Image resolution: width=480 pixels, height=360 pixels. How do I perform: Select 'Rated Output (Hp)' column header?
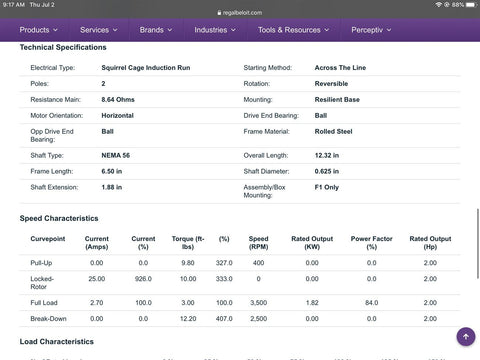[x=430, y=243]
